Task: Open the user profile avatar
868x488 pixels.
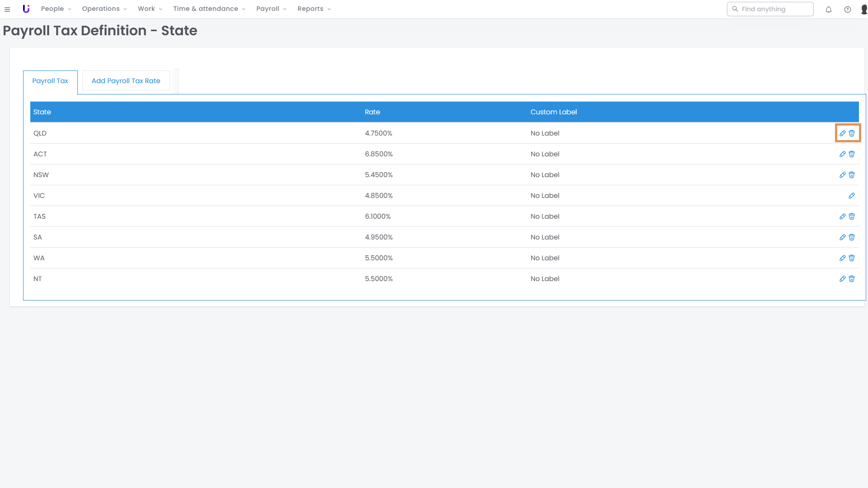Action: click(x=864, y=9)
